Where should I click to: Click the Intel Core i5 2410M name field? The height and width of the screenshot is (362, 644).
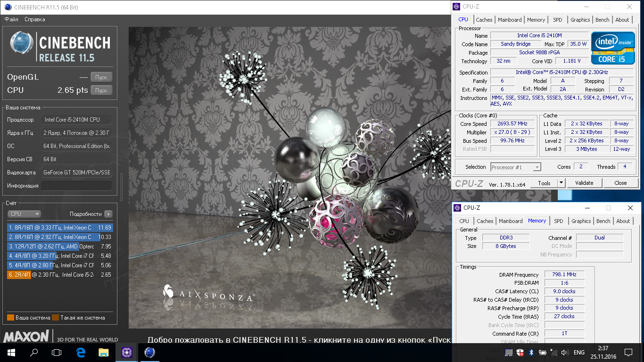539,35
